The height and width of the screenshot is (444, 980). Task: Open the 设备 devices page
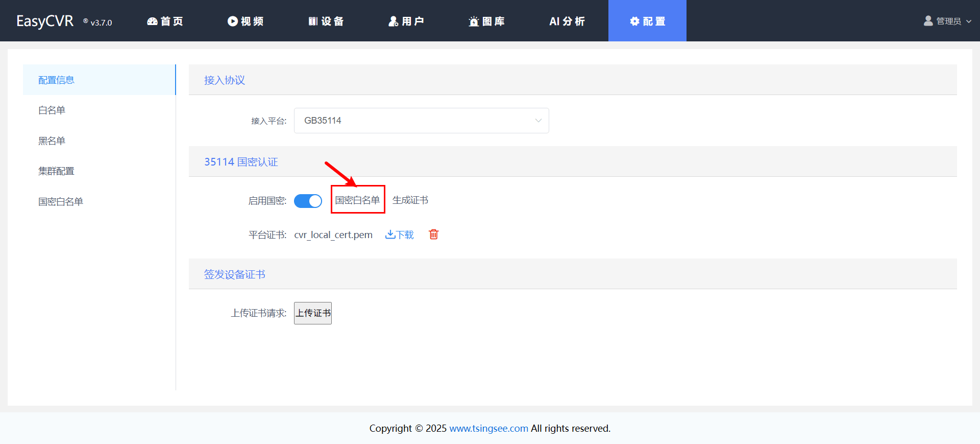click(x=326, y=21)
